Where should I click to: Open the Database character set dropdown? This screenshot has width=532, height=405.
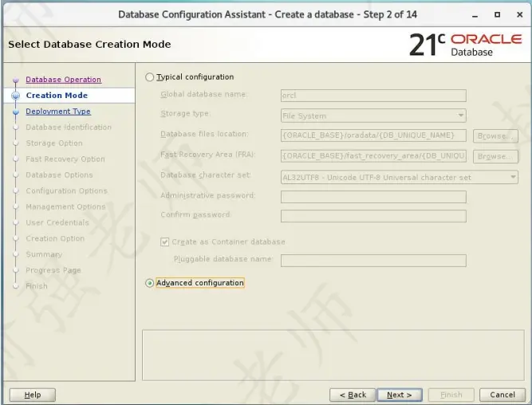coord(400,177)
